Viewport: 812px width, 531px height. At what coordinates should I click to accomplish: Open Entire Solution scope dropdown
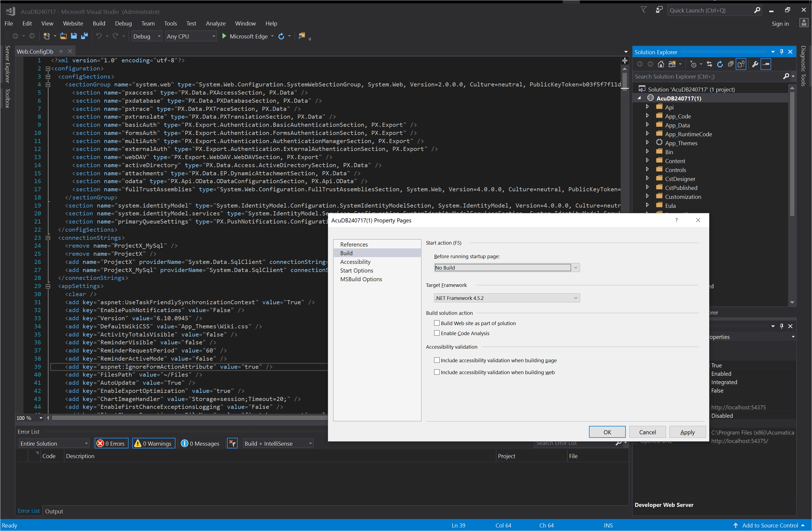(x=54, y=443)
